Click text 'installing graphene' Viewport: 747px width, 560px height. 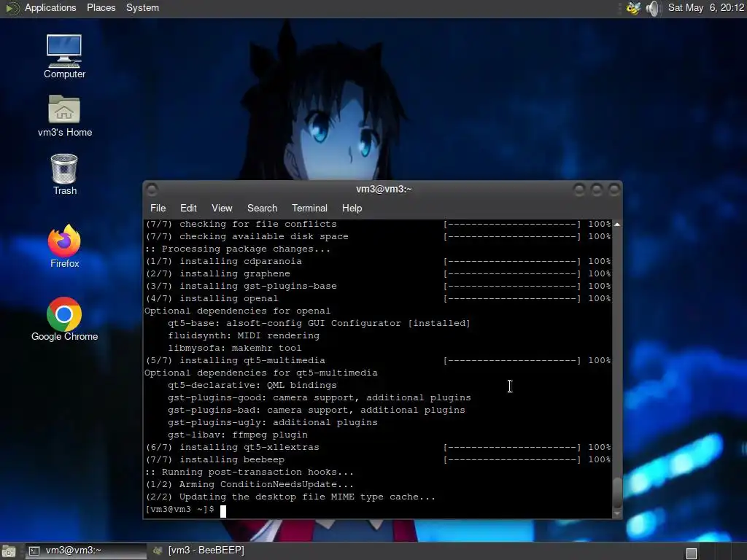click(x=235, y=274)
